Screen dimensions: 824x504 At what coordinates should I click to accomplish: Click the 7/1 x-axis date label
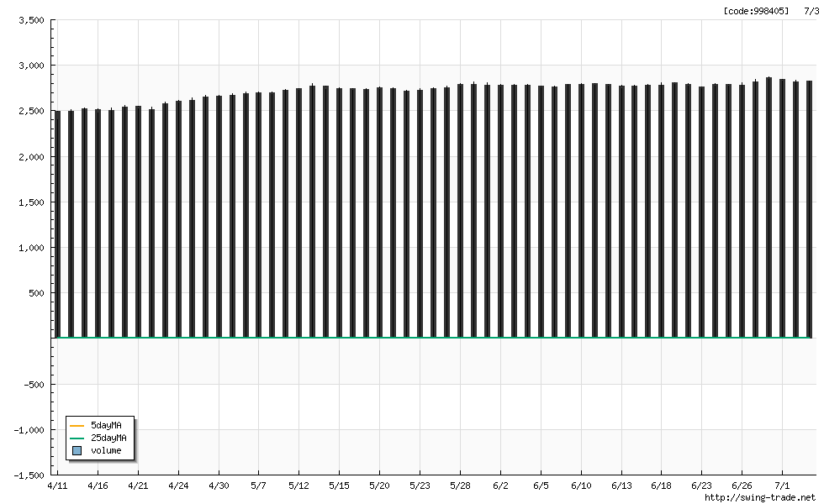[x=783, y=486]
